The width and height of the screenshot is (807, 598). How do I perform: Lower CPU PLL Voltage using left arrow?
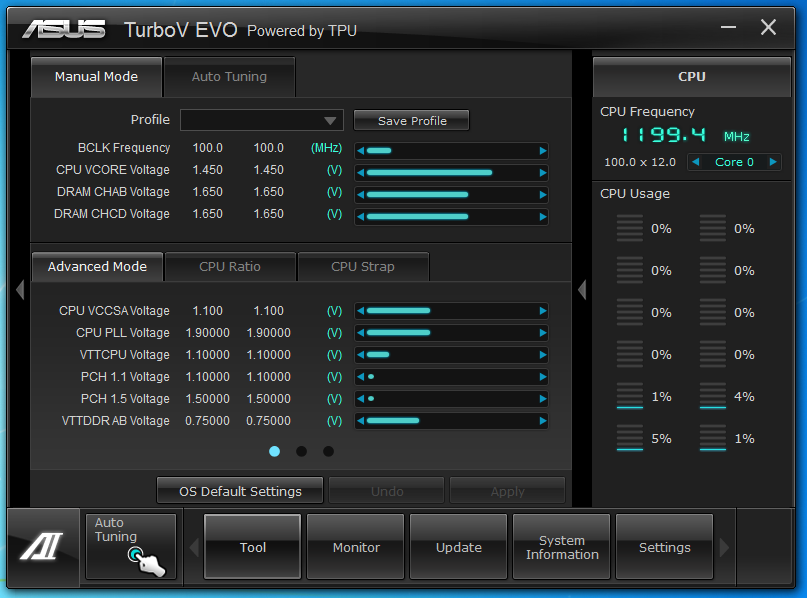click(x=361, y=333)
